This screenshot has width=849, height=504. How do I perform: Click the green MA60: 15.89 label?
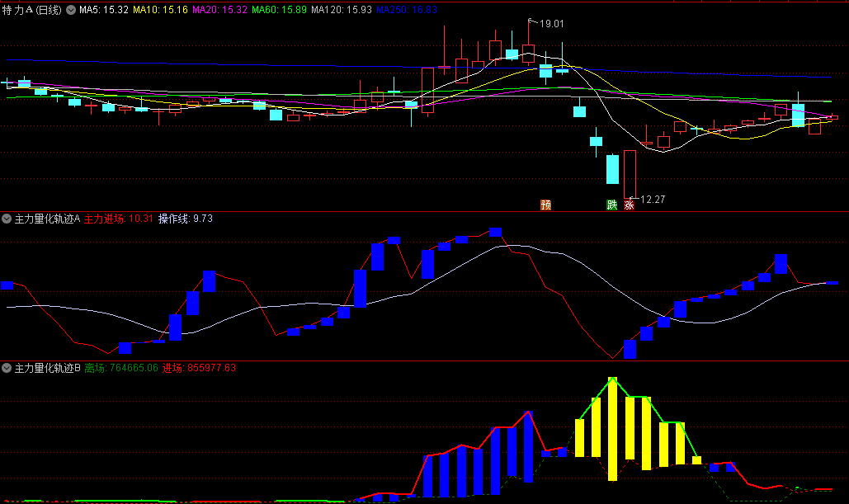279,10
